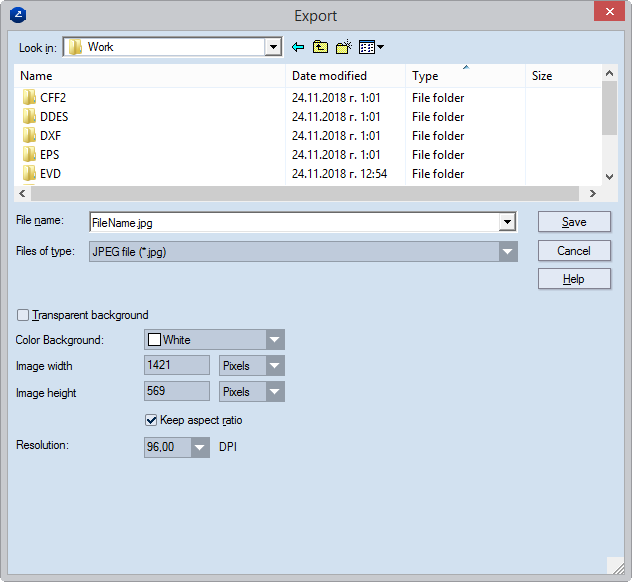Click the Back arrow navigation icon
The width and height of the screenshot is (632, 582).
click(298, 47)
